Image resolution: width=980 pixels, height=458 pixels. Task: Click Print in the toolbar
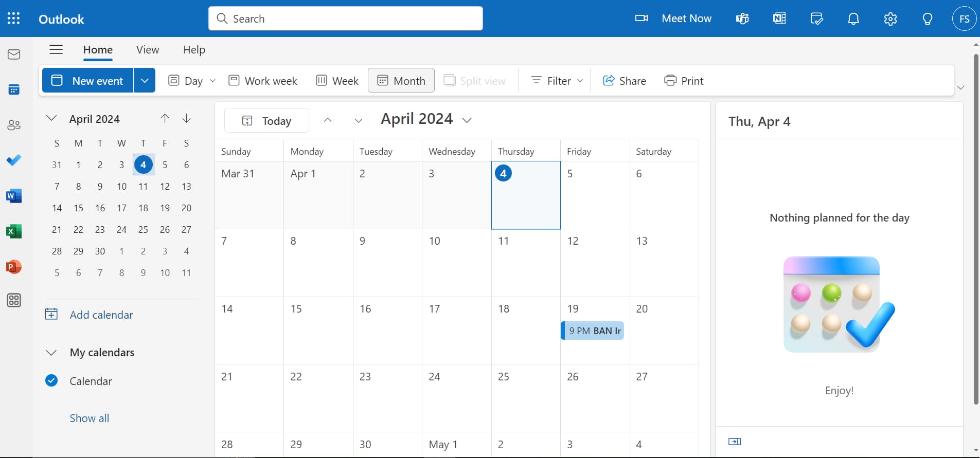click(684, 81)
